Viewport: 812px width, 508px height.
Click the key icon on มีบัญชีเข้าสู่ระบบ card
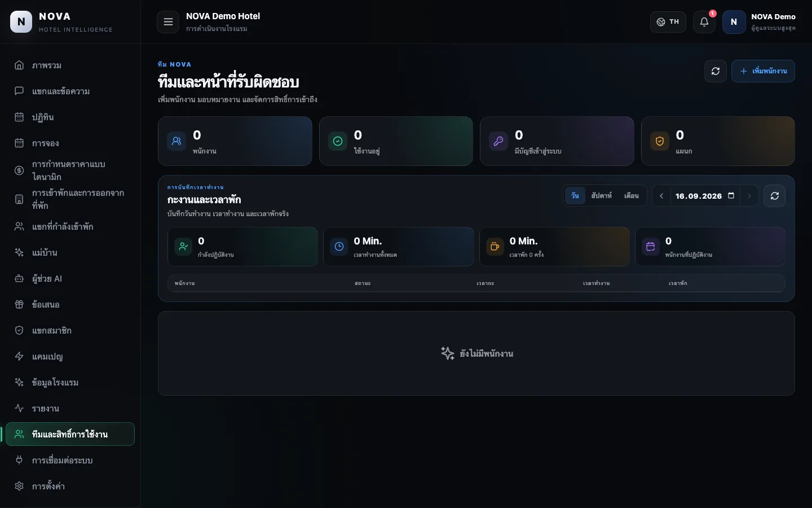coord(498,141)
